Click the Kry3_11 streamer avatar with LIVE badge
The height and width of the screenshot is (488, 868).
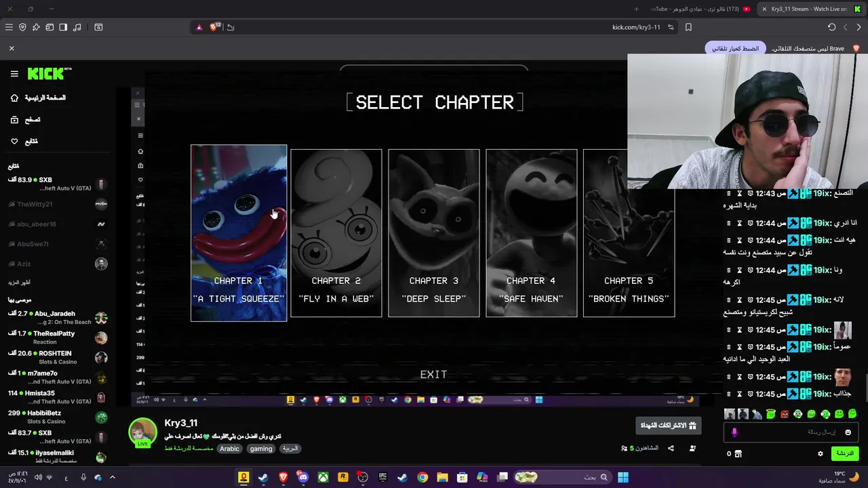click(x=143, y=433)
